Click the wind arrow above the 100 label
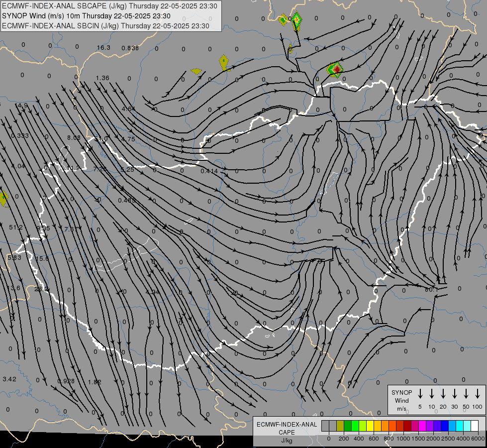The image size is (487, 448). (x=478, y=394)
